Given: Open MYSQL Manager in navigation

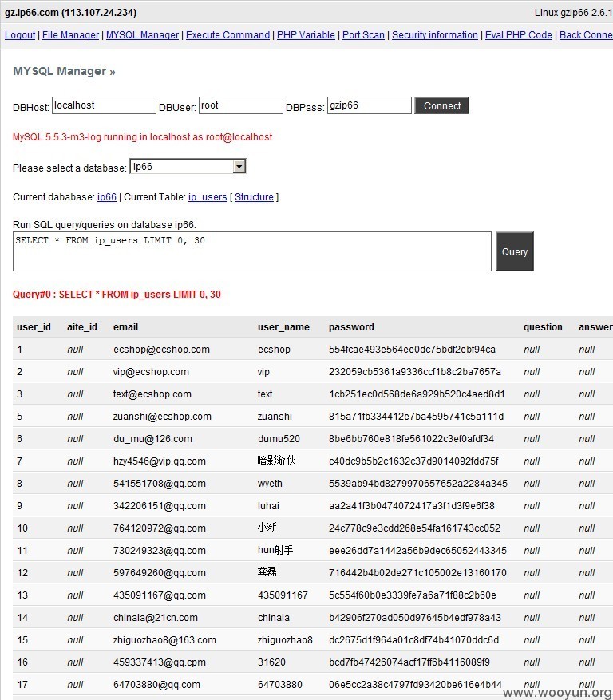Looking at the screenshot, I should (142, 35).
